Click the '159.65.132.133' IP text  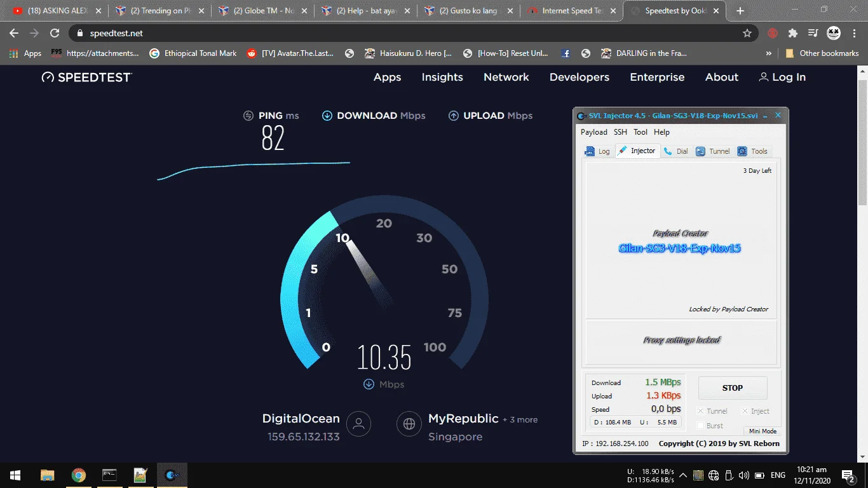point(304,437)
